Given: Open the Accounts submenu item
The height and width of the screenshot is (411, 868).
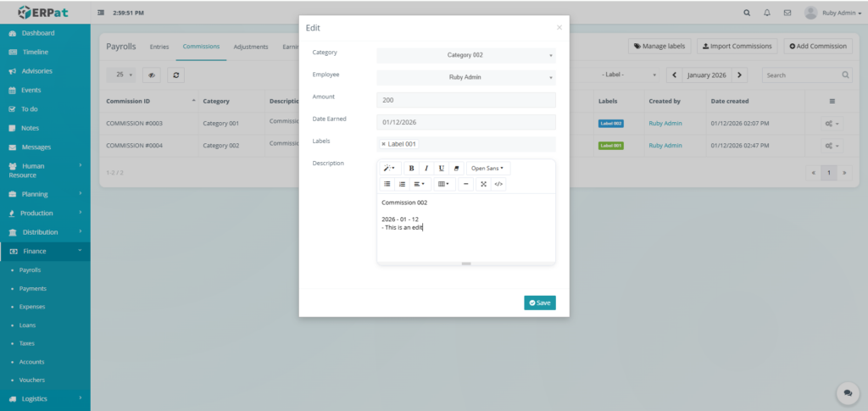Looking at the screenshot, I should (31, 362).
